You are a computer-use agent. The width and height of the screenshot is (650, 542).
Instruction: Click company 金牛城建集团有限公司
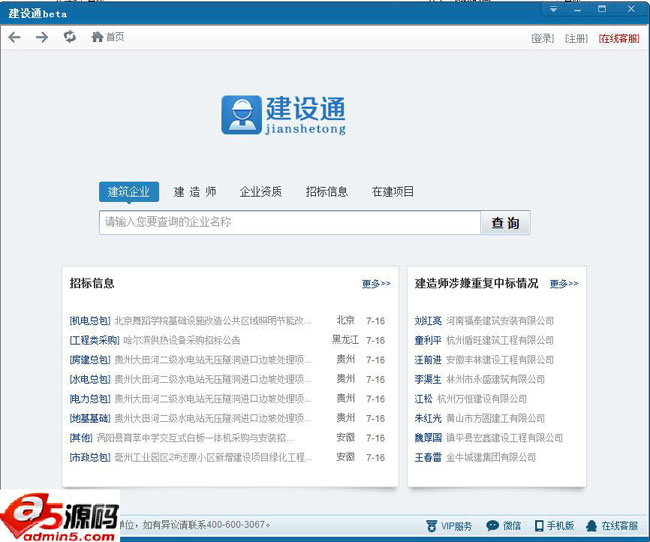coord(491,457)
